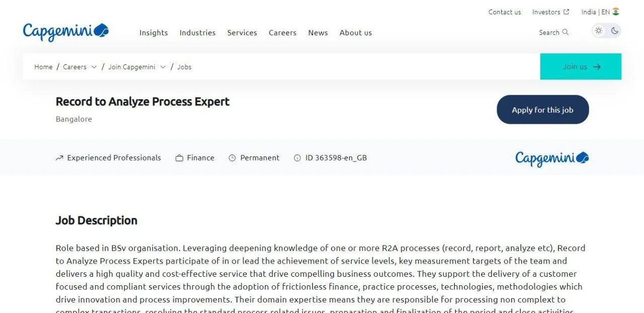The height and width of the screenshot is (313, 644).
Task: Switch to light mode sun icon
Action: pos(599,31)
